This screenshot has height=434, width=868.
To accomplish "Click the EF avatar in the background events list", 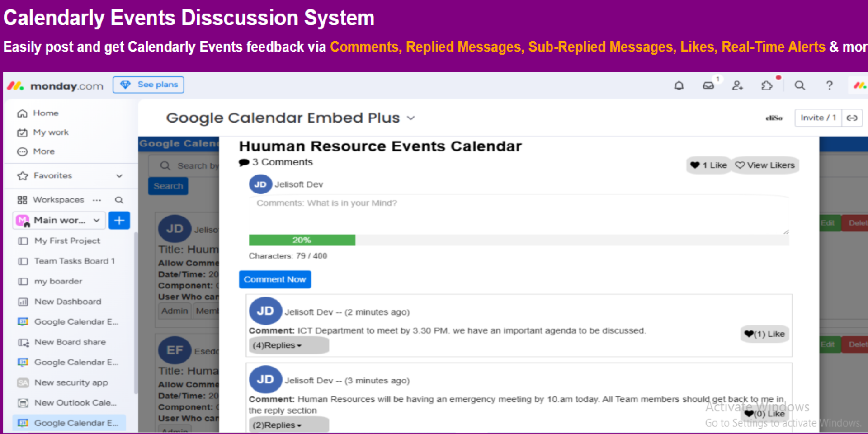I will [x=175, y=350].
